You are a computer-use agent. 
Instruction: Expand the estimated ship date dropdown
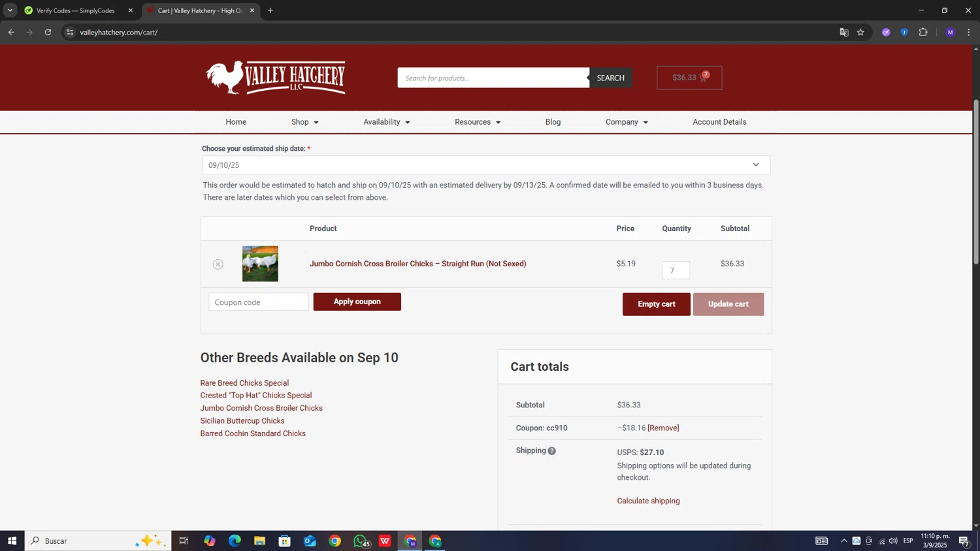486,165
